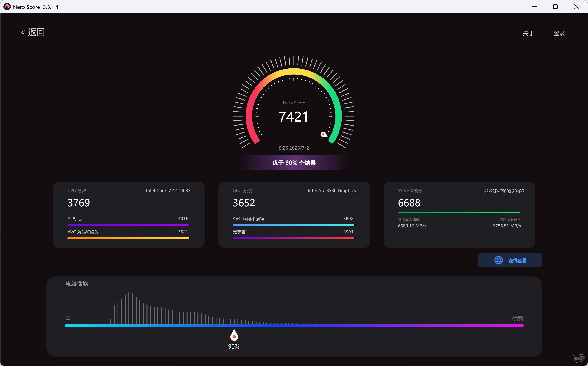Click the green SSD score progress bar
The height and width of the screenshot is (366, 588).
tap(459, 212)
